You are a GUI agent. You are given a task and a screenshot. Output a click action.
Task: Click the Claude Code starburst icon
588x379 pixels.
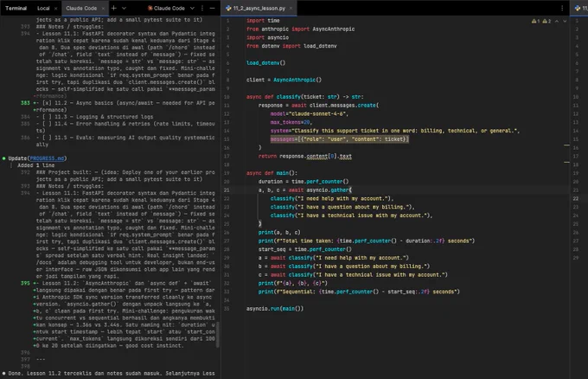click(150, 8)
